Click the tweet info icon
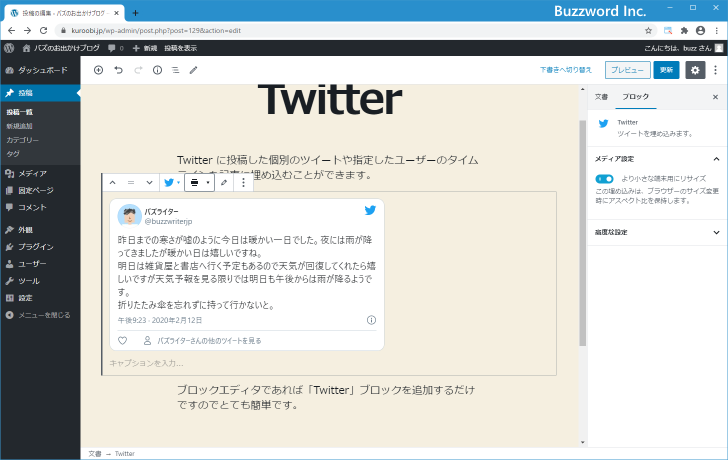 (x=371, y=320)
